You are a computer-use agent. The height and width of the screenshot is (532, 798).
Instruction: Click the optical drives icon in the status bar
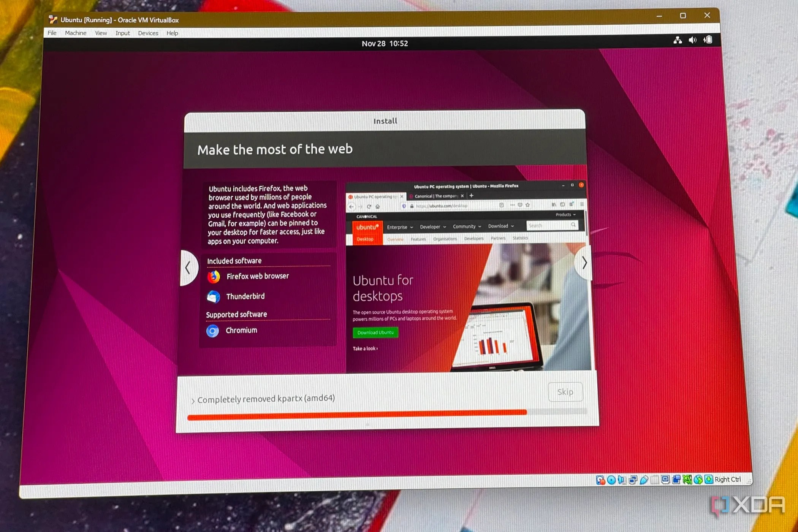pyautogui.click(x=611, y=480)
